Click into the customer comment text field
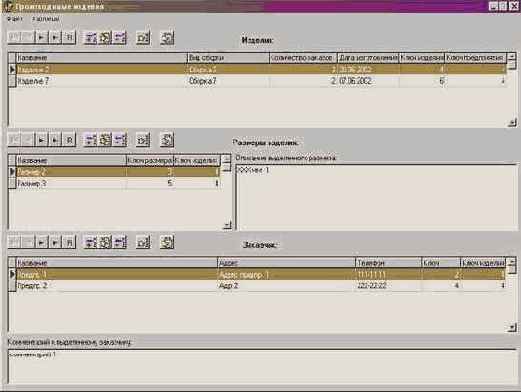 tap(263, 366)
